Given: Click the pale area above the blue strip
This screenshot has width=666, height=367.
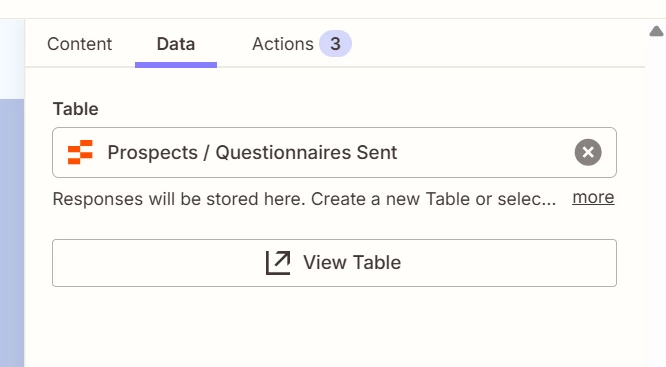Looking at the screenshot, I should coord(12,59).
